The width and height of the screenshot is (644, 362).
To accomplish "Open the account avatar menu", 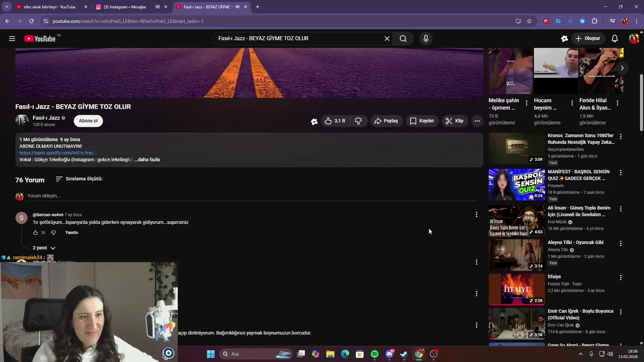I will (x=634, y=38).
